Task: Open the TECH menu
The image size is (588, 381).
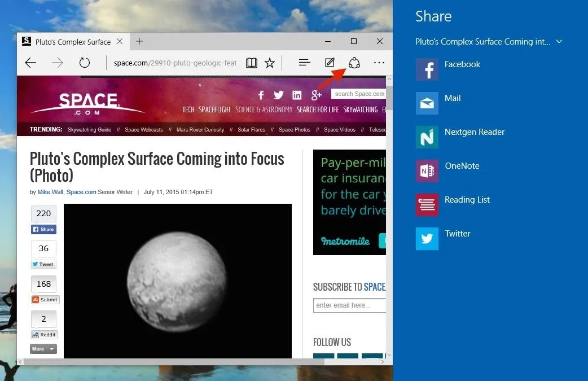Action: [x=188, y=110]
